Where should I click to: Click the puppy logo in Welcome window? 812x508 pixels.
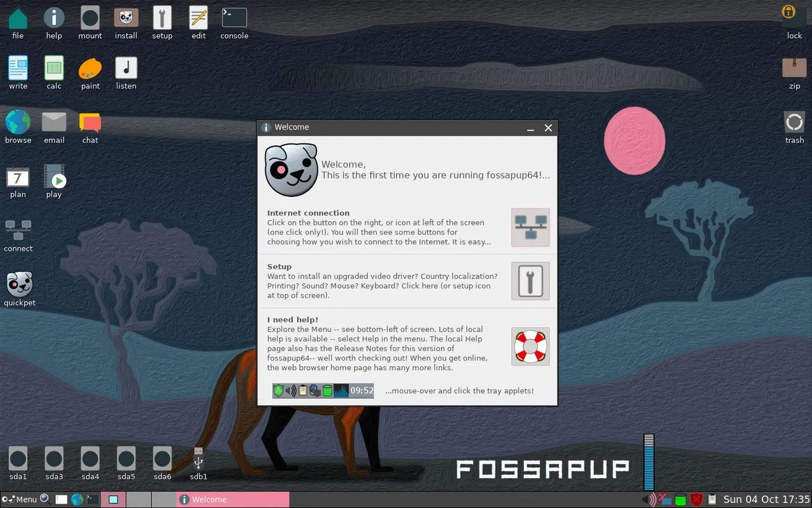click(291, 170)
